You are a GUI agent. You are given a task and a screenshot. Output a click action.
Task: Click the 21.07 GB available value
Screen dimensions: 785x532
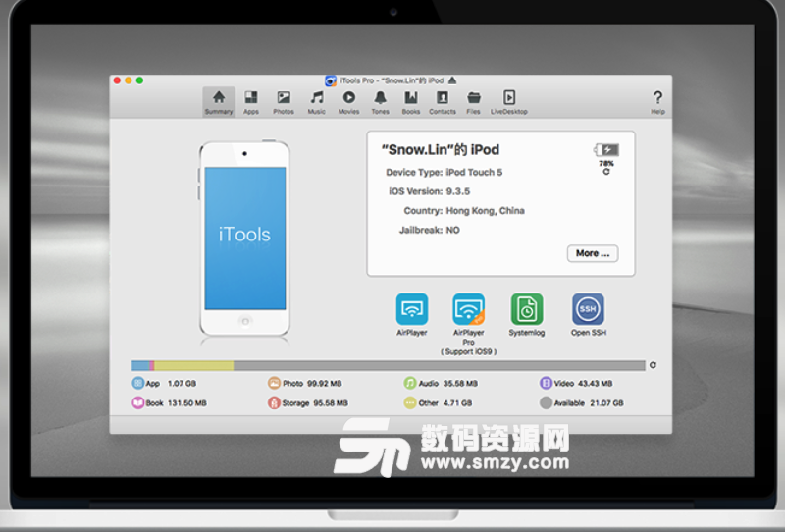click(x=606, y=402)
